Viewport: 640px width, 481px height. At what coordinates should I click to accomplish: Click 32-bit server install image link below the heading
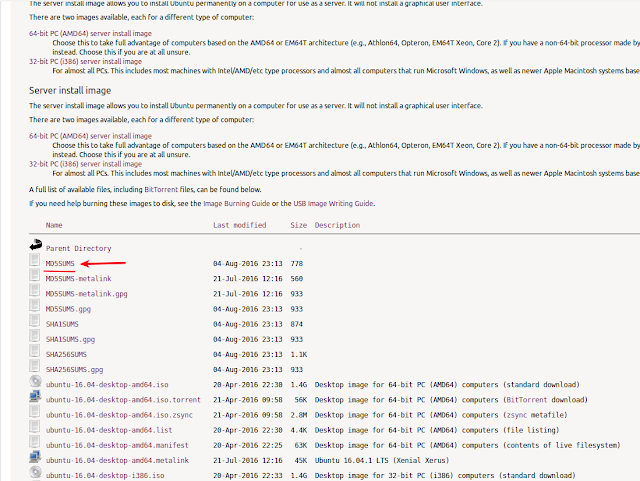point(85,164)
